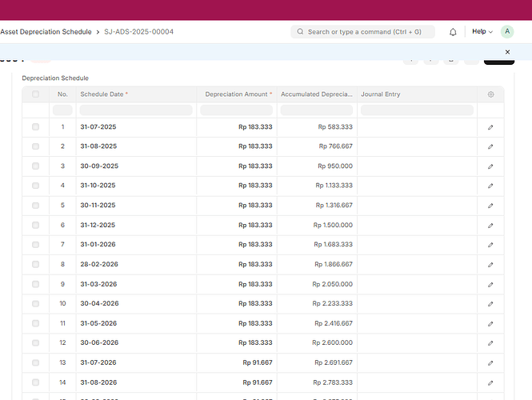This screenshot has height=400, width=532.
Task: Click Journal Entry cell in row 5
Action: 417,206
